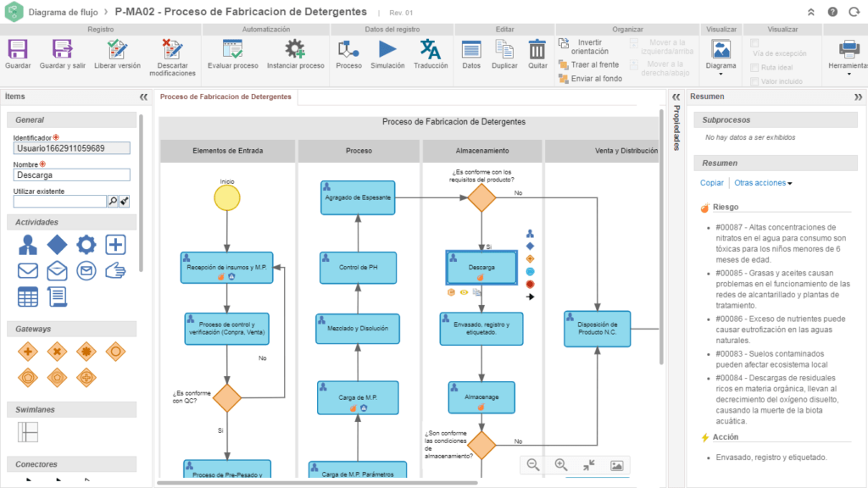
Task: Click the Traducción icon
Action: (431, 49)
